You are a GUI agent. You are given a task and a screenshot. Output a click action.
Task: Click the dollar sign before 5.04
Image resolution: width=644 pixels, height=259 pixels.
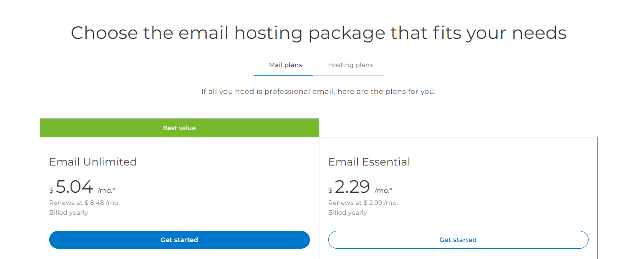(51, 191)
